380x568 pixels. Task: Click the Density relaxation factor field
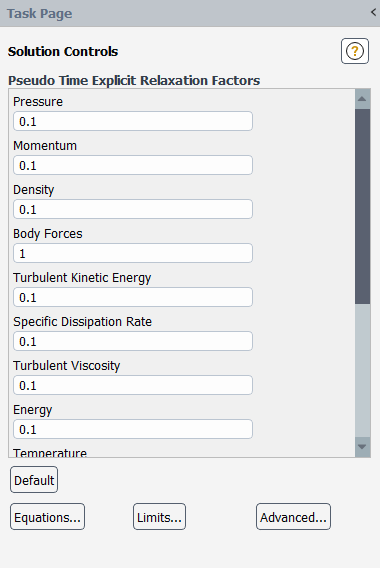click(x=133, y=209)
